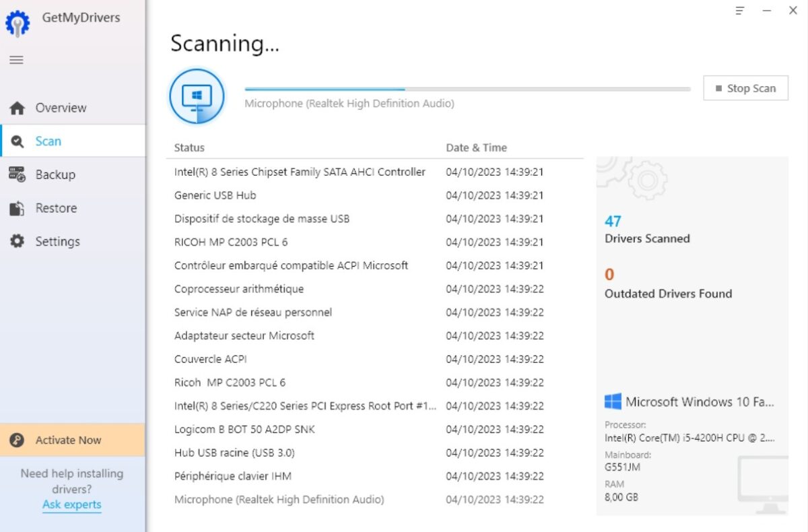Close the GetMyDrivers window

click(793, 11)
